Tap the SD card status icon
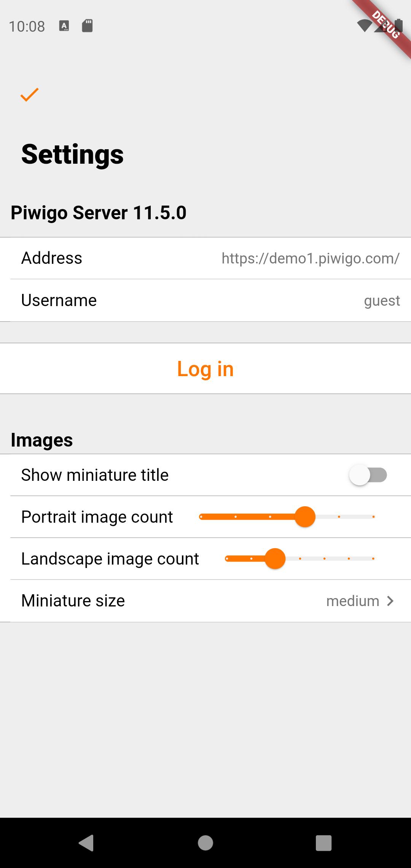 point(88,26)
